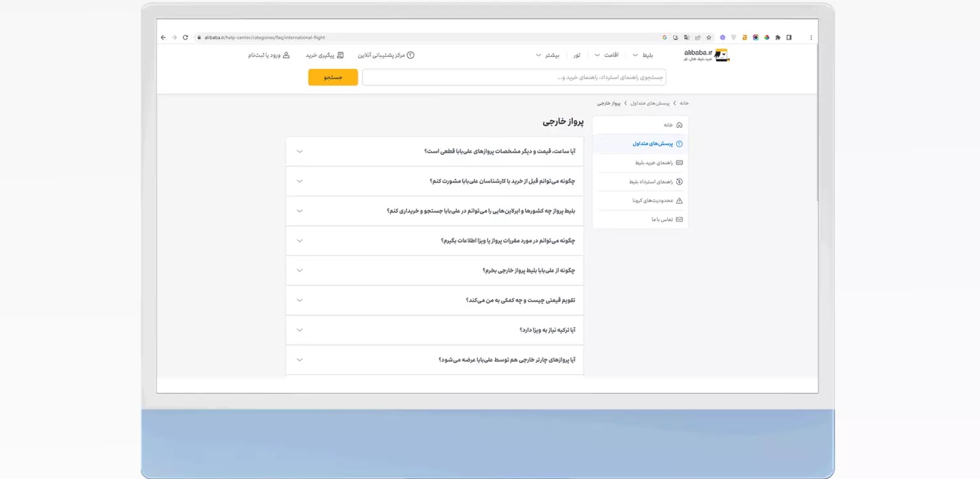Image resolution: width=980 pixels, height=479 pixels.
Task: Select راهنمای استرداد بلیط in the sidebar
Action: pos(640,182)
